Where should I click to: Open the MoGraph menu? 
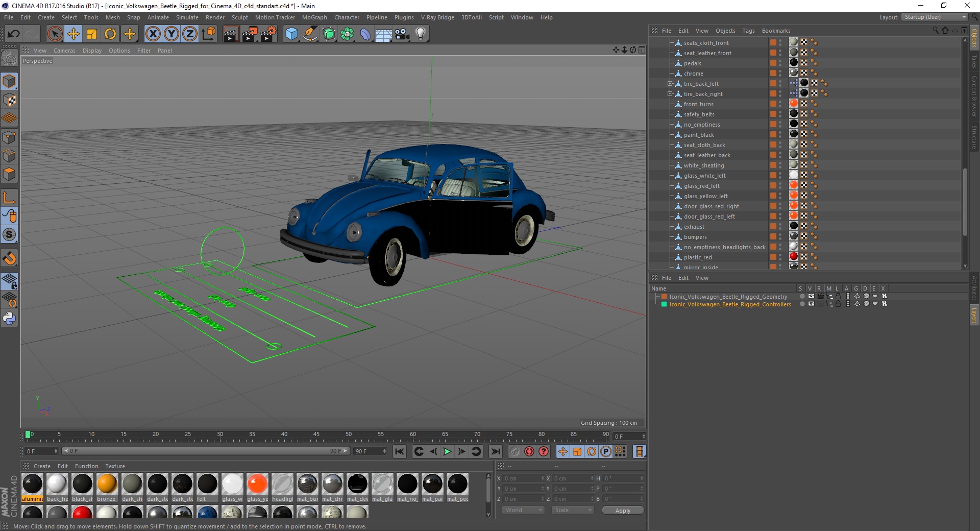pos(314,17)
